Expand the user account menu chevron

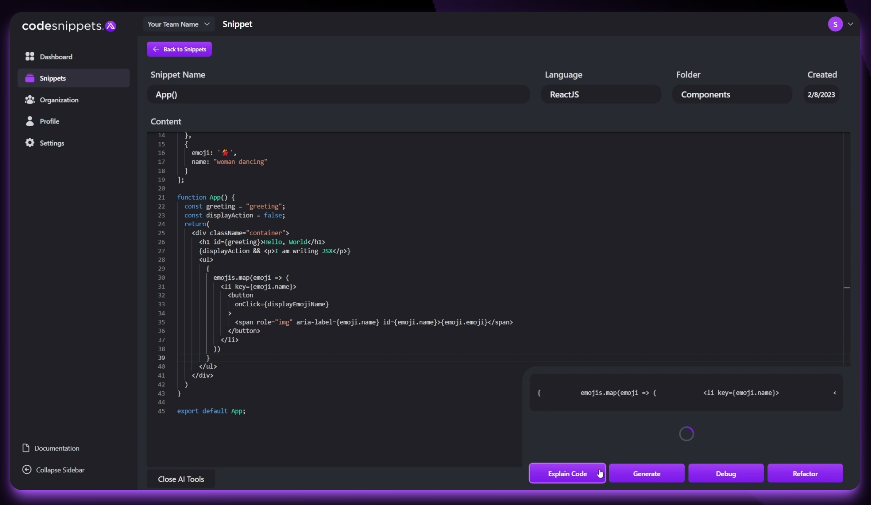click(850, 24)
